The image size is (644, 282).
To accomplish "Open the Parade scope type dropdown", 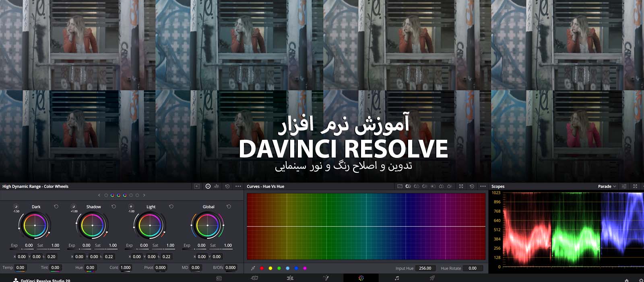I will 607,187.
